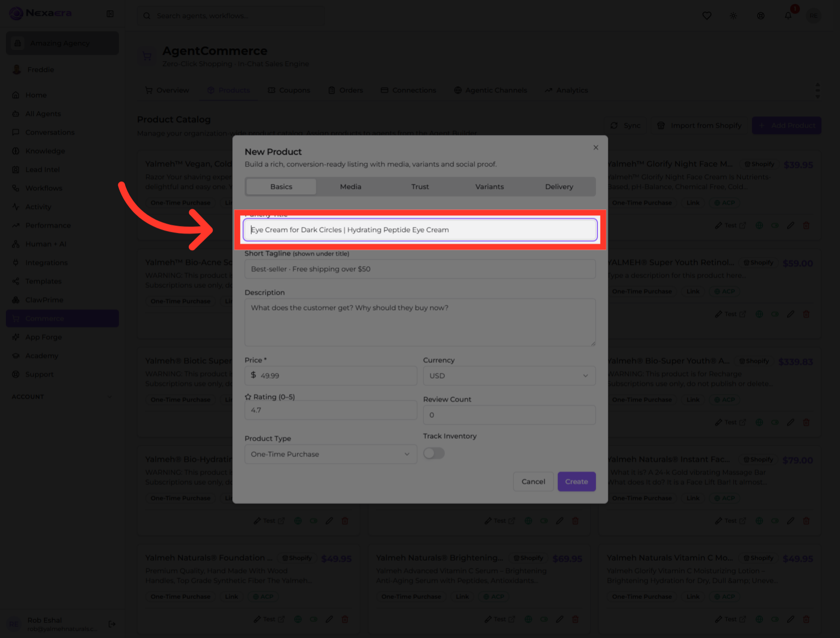Edit the Super Youth Retinol product pencil icon
The width and height of the screenshot is (840, 638).
click(791, 314)
